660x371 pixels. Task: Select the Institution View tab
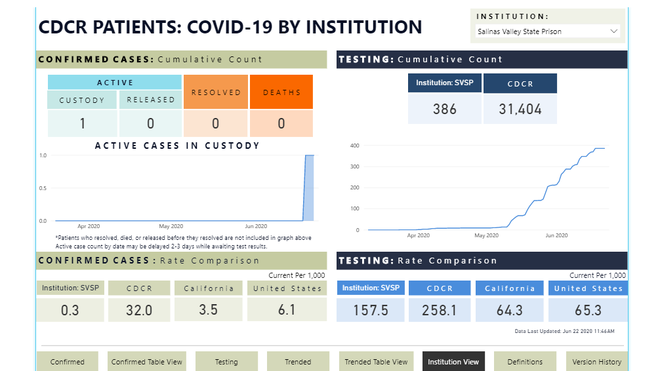453,361
